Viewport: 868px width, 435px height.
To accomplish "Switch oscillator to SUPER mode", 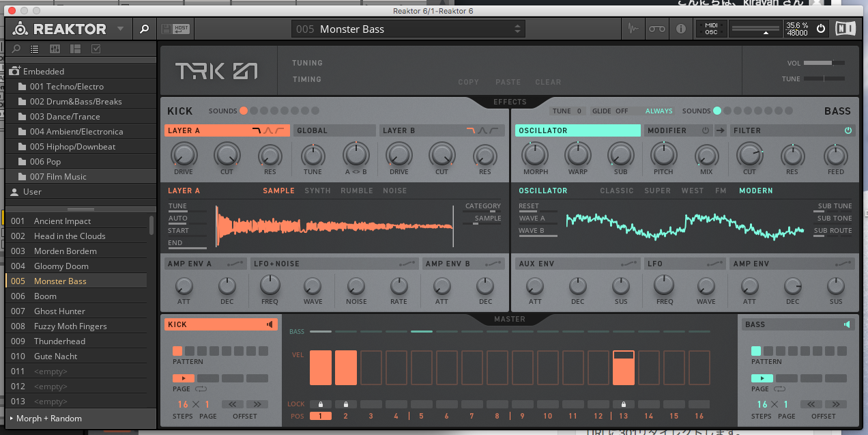I will 657,191.
